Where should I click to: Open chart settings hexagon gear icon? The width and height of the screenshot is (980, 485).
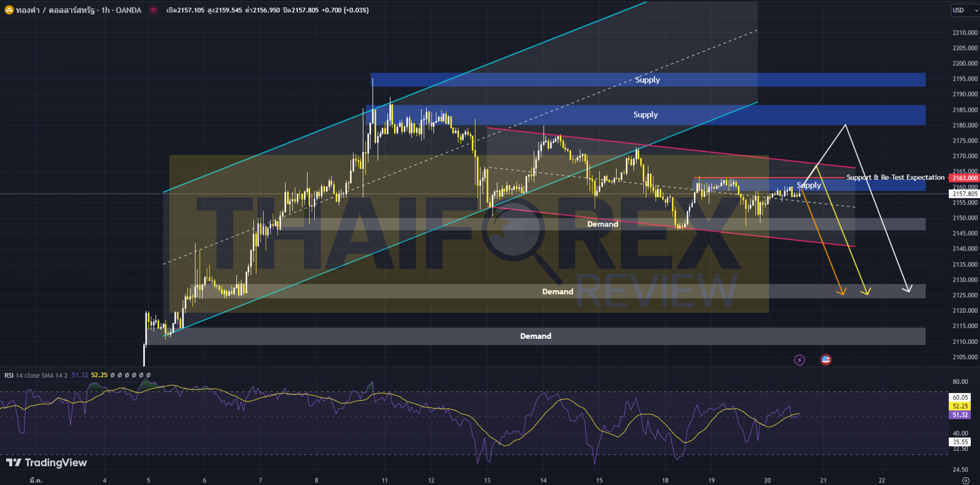(x=965, y=480)
